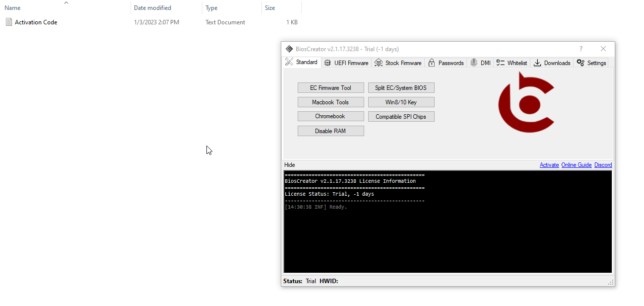
Task: Go to the Whitelist tab
Action: 512,63
